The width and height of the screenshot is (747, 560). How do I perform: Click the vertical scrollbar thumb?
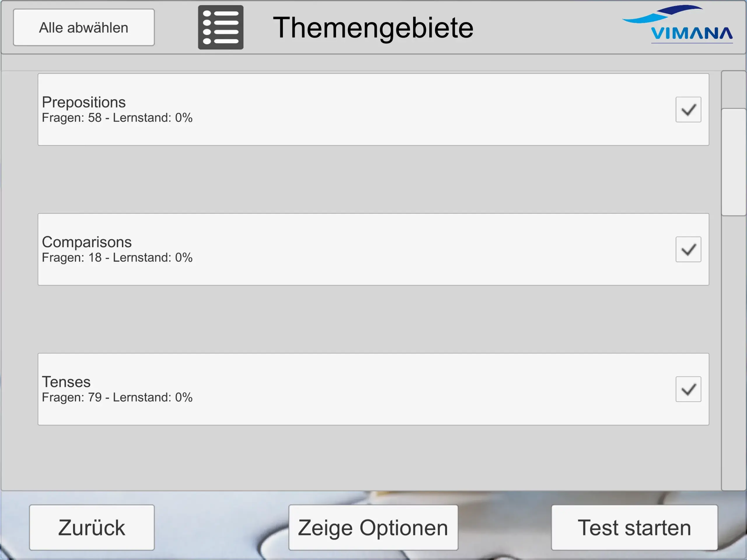click(x=734, y=162)
